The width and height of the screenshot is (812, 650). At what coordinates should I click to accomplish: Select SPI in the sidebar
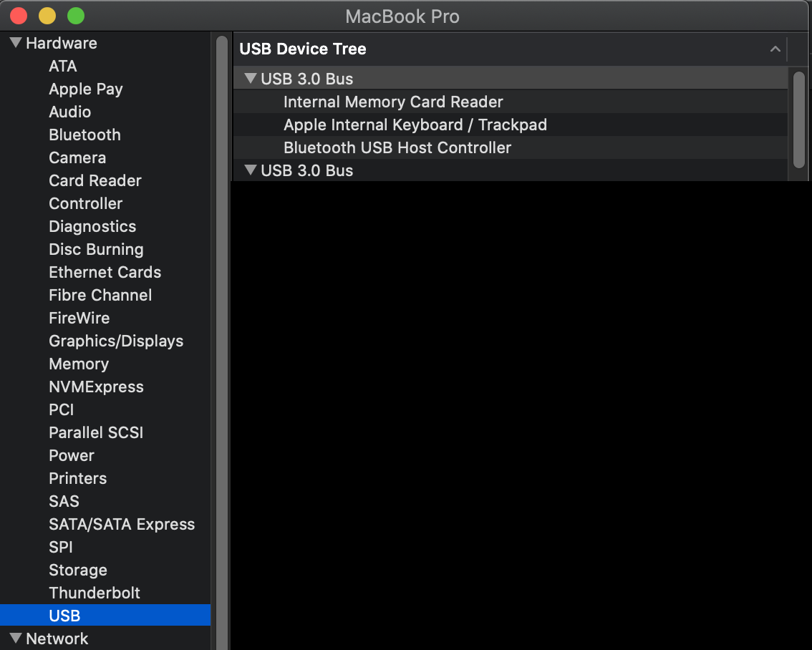tap(61, 547)
